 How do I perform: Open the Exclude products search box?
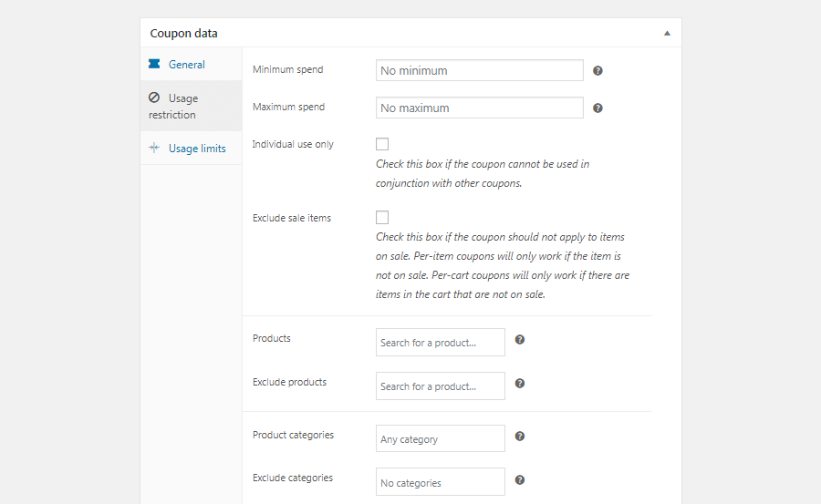tap(440, 386)
